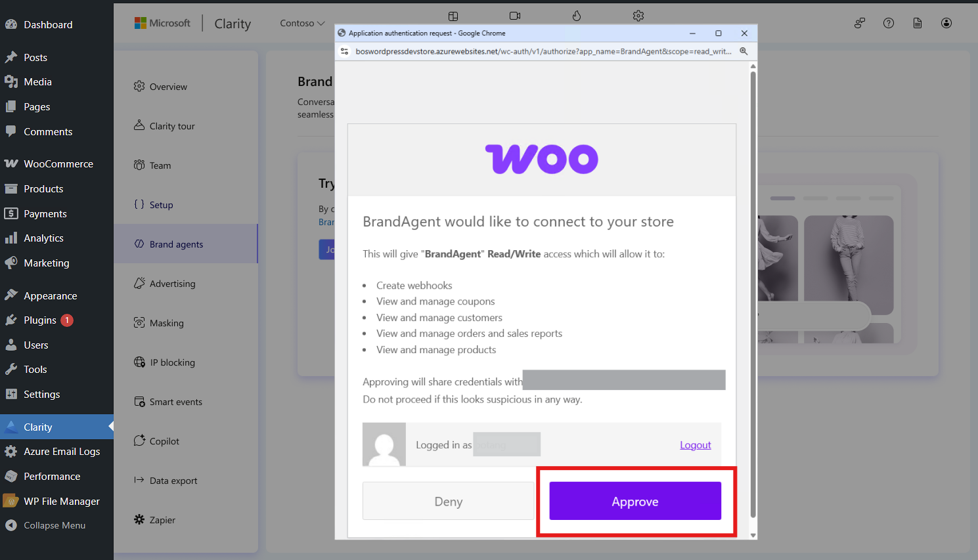
Task: Open Clarity dashboard icon in top nav
Action: 453,16
